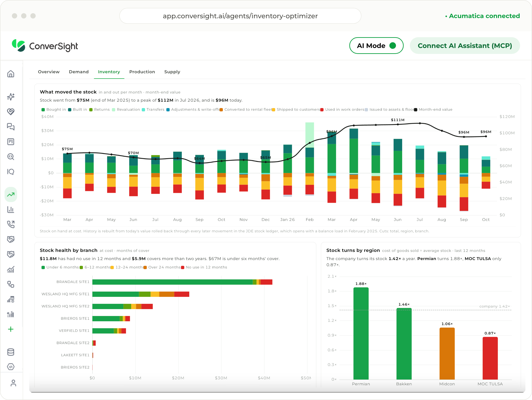
Task: Click the No use in 12 months legend swatch
Action: click(182, 268)
